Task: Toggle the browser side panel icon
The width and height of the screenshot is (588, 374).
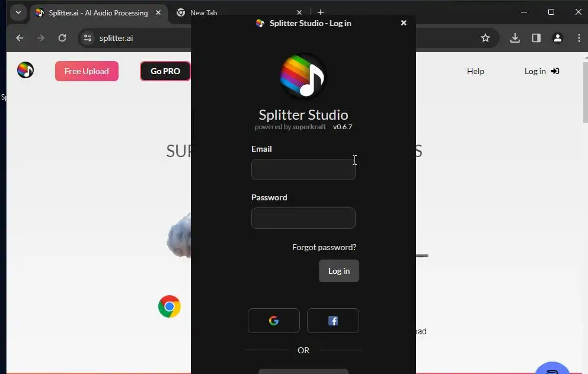Action: [x=536, y=38]
